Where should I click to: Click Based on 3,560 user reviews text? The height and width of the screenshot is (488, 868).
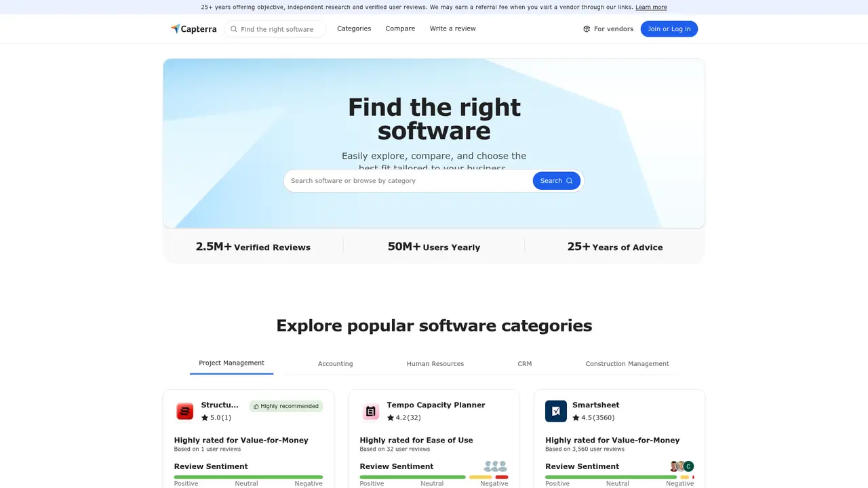[x=585, y=449]
